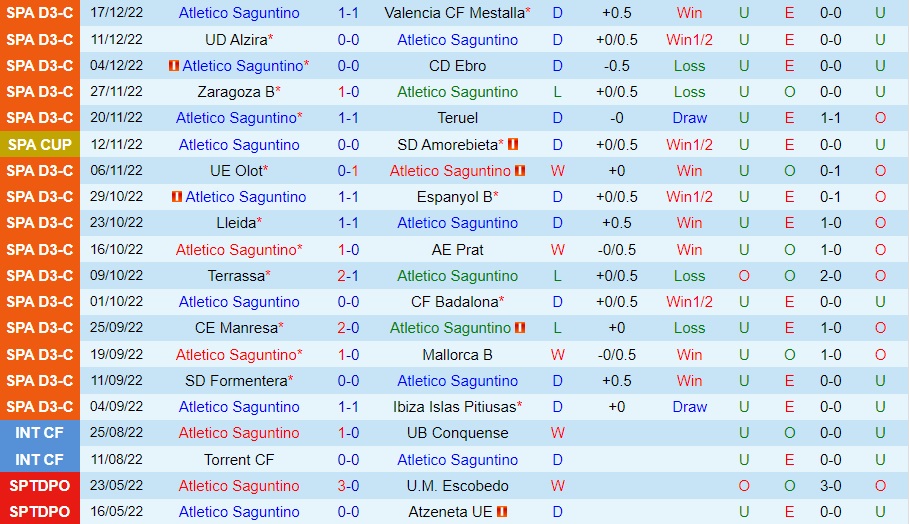The height and width of the screenshot is (524, 909).
Task: Click the blue INT CF label dated 25/08/22
Action: 40,433
